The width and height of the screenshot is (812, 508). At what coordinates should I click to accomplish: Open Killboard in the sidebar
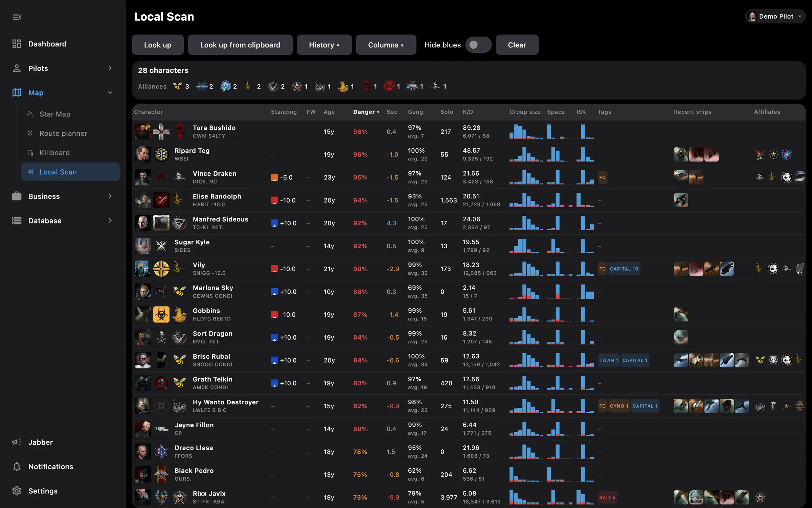pyautogui.click(x=70, y=153)
